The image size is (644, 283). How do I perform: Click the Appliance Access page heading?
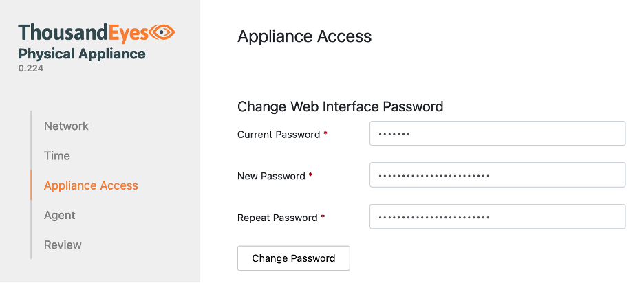pyautogui.click(x=304, y=36)
